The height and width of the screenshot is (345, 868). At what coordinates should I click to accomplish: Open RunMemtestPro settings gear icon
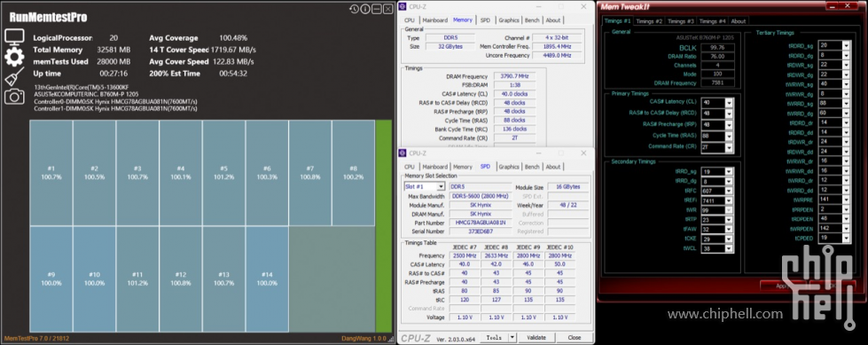pos(14,56)
